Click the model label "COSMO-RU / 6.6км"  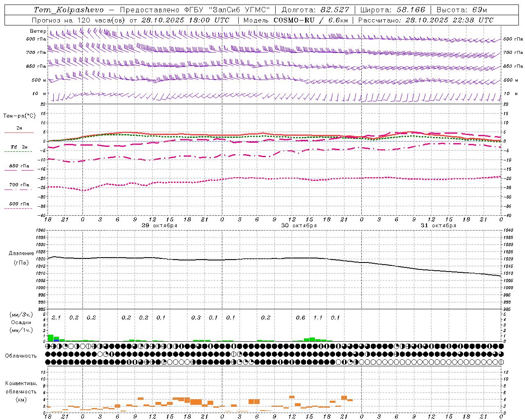tap(311, 20)
